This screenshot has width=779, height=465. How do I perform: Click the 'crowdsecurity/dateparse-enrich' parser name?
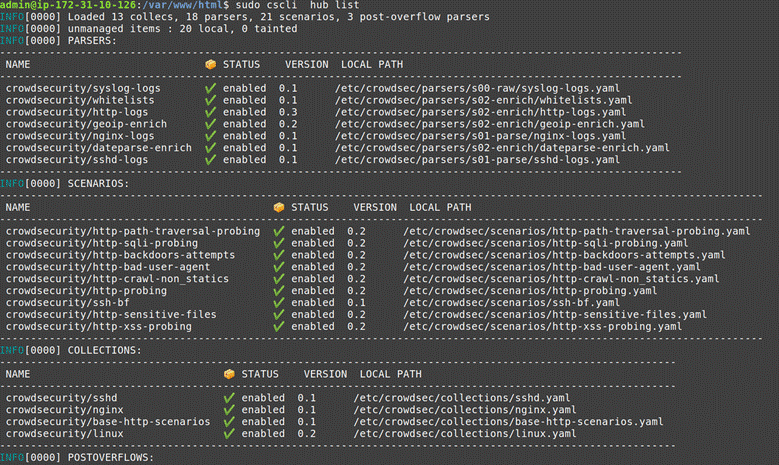[99, 148]
